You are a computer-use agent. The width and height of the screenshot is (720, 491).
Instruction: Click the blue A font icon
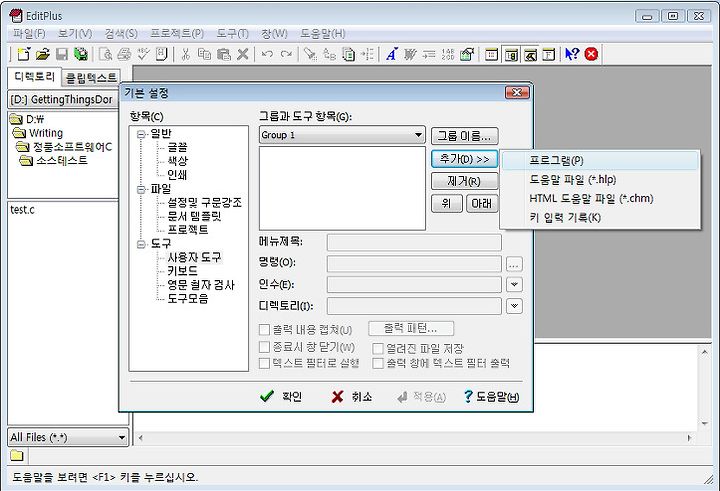391,54
